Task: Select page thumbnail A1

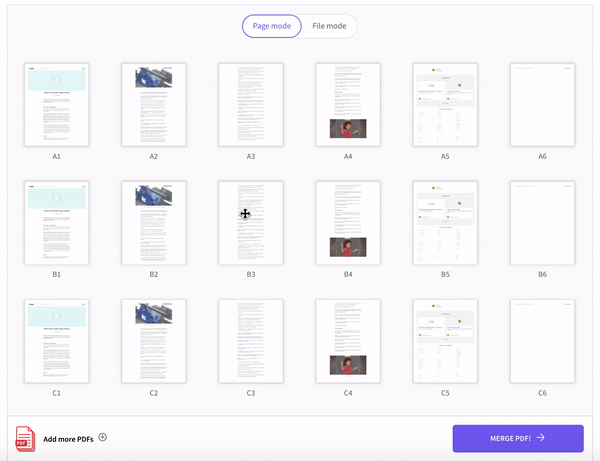Action: [x=57, y=105]
